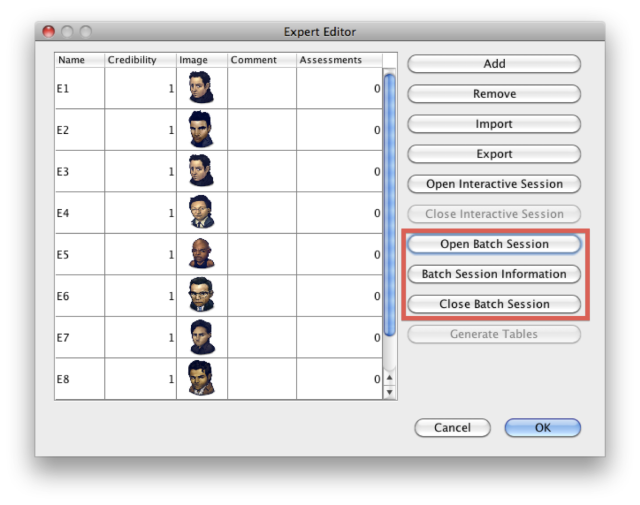Click expert E8's portrait image
This screenshot has width=640, height=505.
(x=201, y=378)
